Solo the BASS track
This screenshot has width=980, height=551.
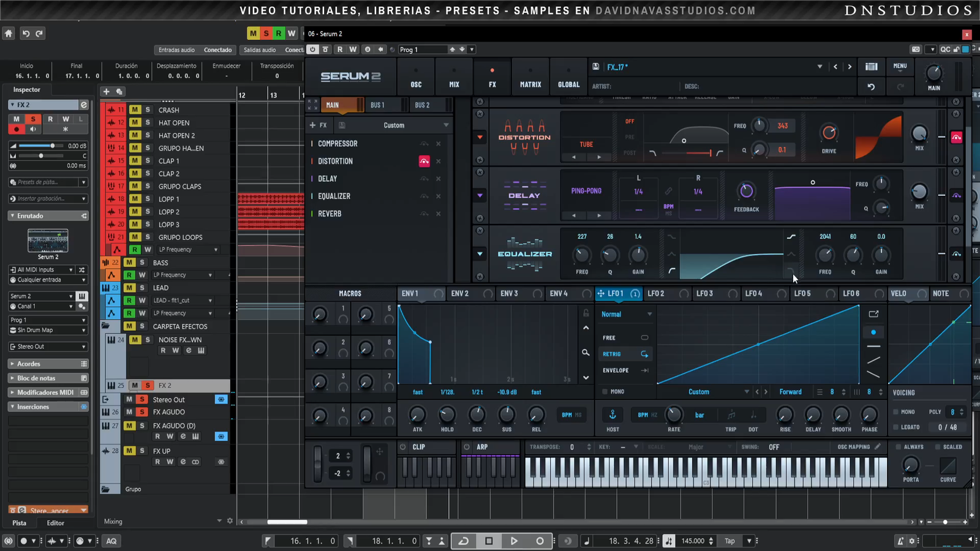(142, 263)
